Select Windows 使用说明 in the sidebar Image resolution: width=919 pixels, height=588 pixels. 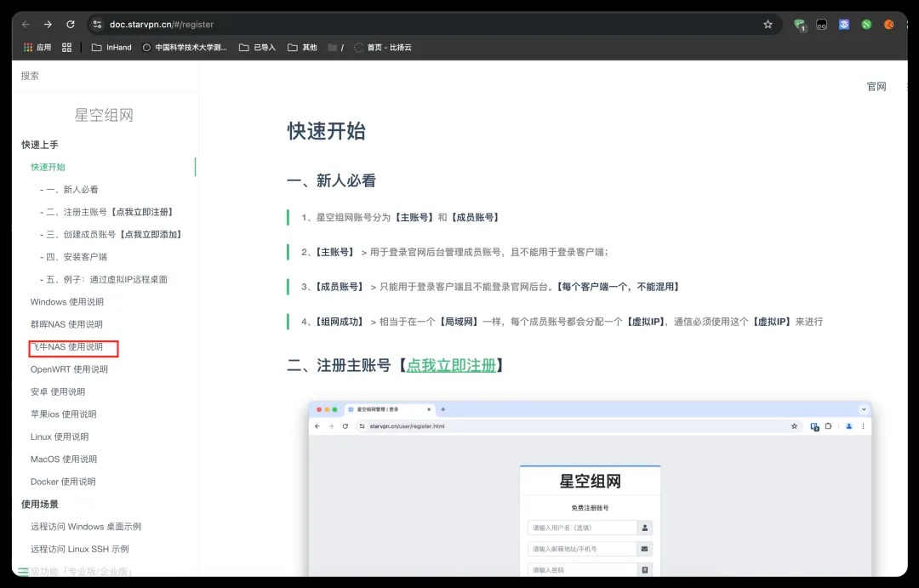[x=67, y=302]
